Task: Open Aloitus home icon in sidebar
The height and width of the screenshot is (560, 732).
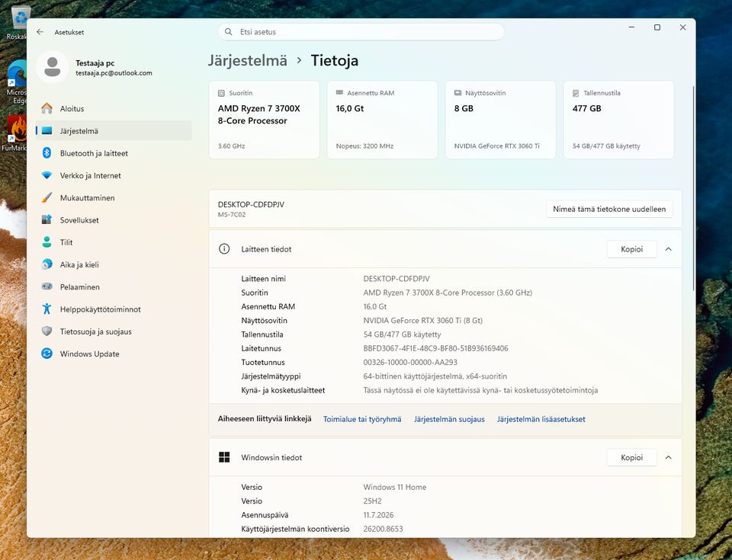Action: 47,108
